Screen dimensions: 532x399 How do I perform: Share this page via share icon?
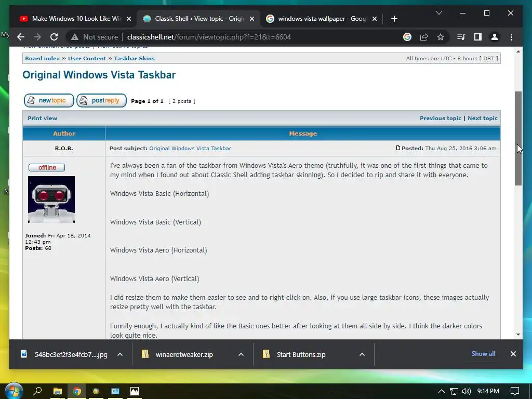424,37
